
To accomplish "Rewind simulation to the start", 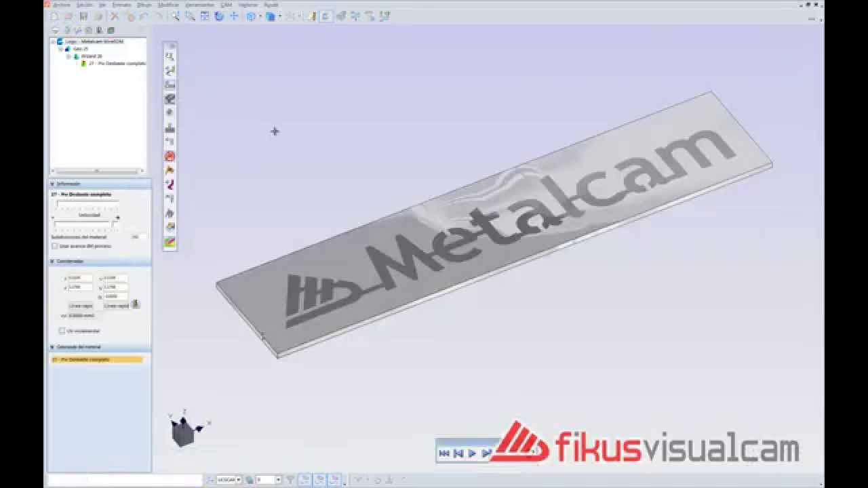I will [444, 453].
